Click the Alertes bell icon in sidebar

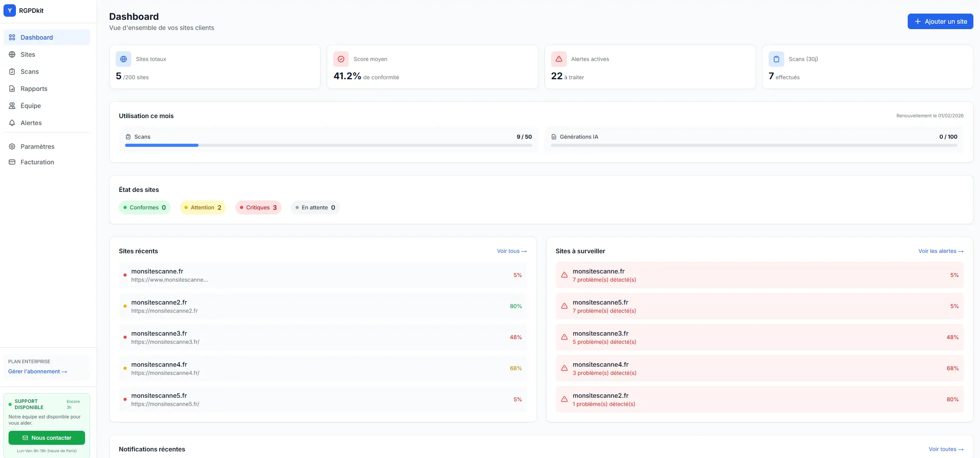(12, 123)
